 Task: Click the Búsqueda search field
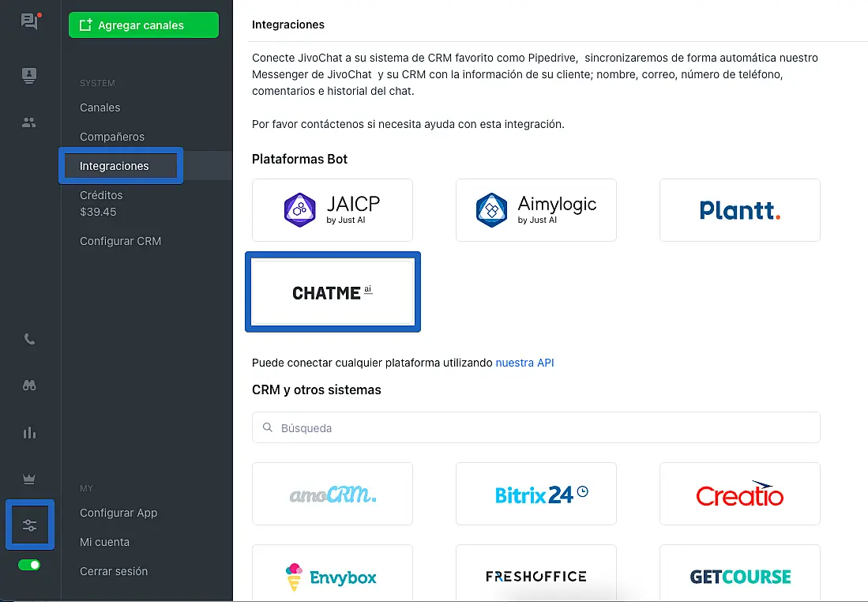tap(535, 427)
